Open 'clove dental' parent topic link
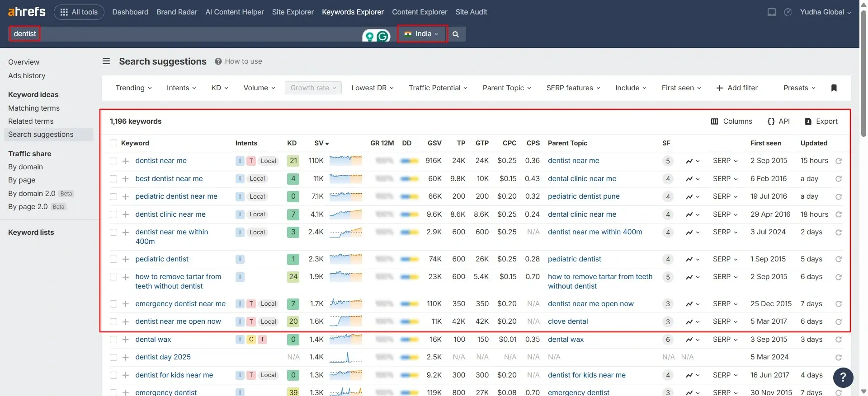The width and height of the screenshot is (868, 396). [568, 321]
